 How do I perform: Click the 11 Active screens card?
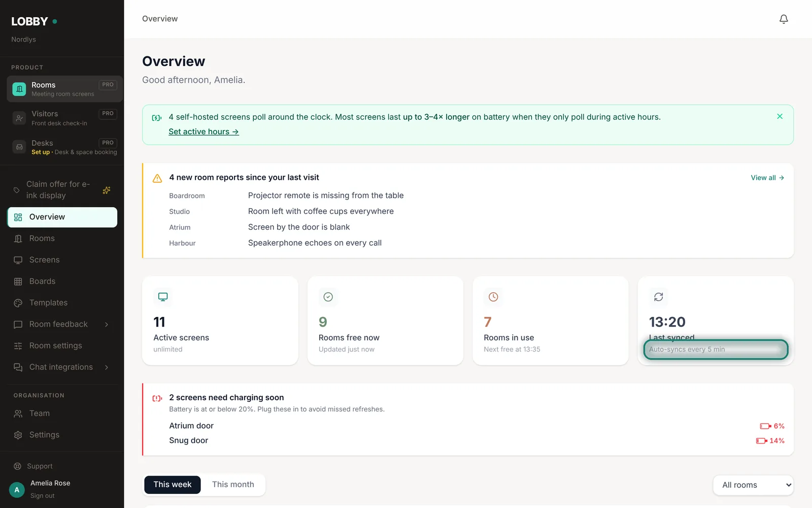coord(220,321)
